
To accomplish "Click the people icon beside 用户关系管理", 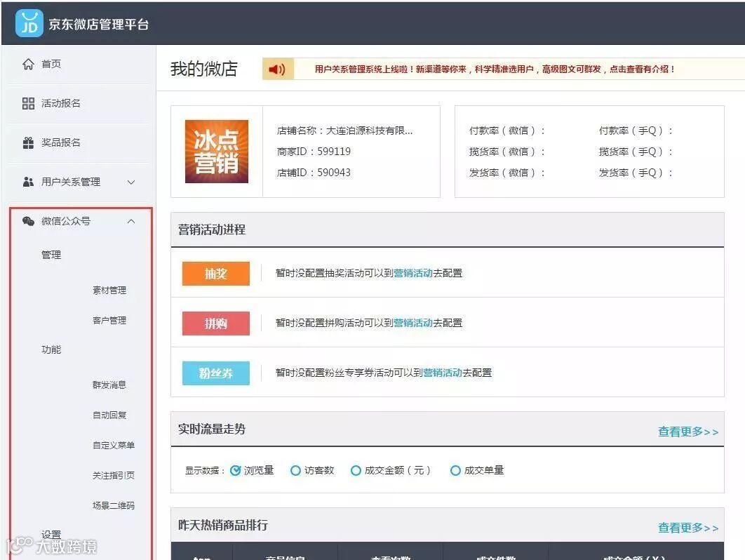I will click(x=29, y=182).
